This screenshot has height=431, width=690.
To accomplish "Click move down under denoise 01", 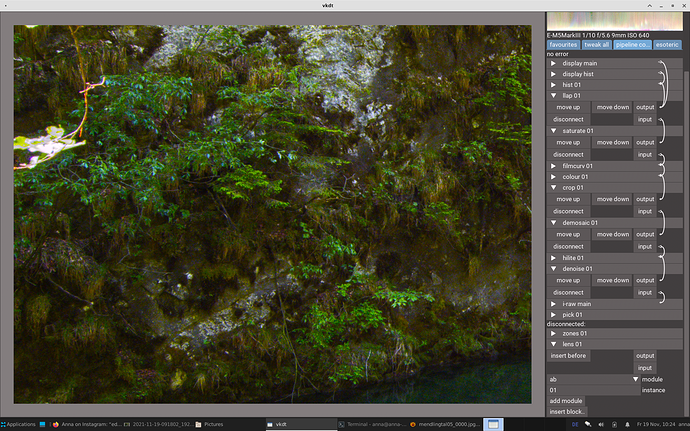I will pos(613,280).
